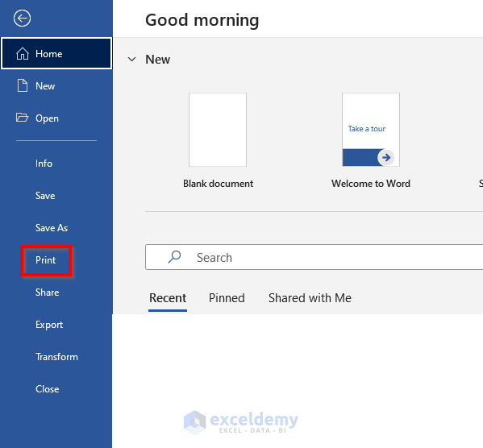Click the Home house icon
The width and height of the screenshot is (483, 448).
pos(23,53)
